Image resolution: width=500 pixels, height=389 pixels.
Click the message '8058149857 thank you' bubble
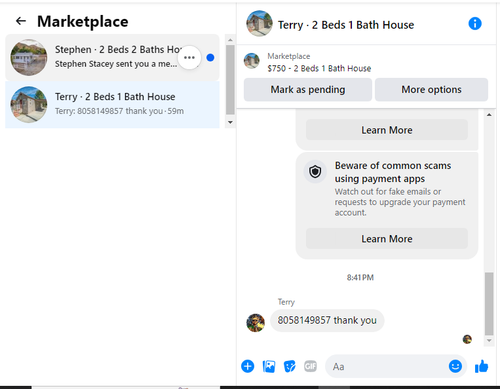click(327, 320)
